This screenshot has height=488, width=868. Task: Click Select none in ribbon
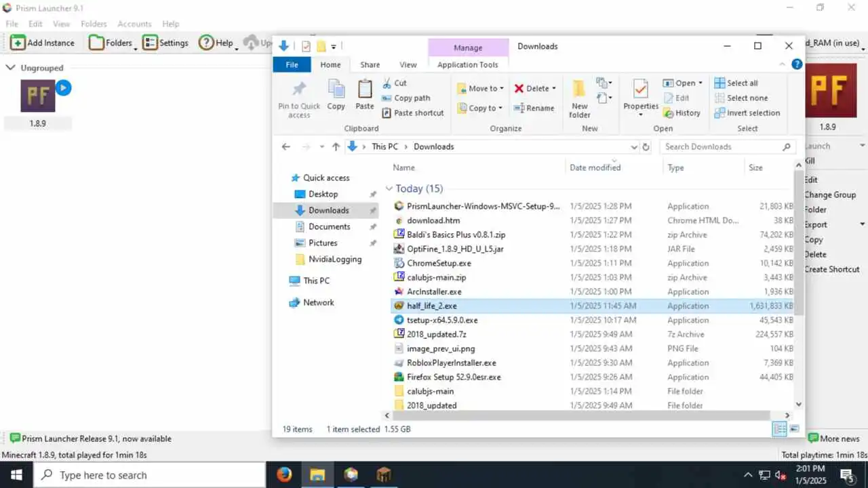click(x=741, y=98)
